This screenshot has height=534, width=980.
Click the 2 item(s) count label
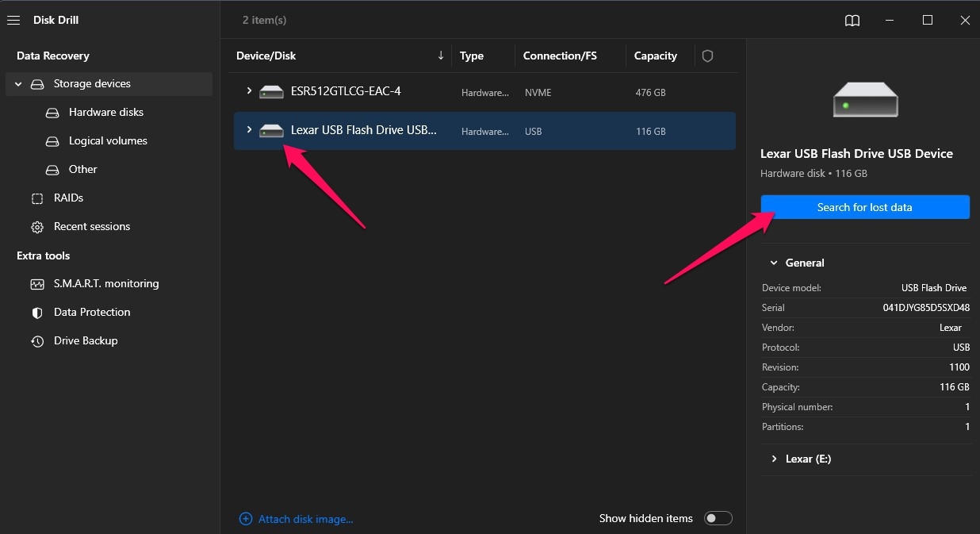(x=265, y=20)
